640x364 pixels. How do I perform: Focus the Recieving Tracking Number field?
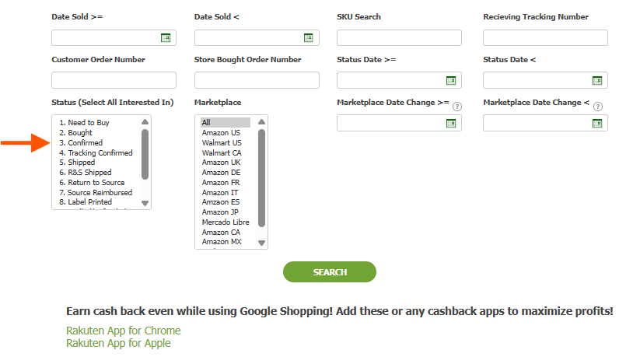point(545,38)
